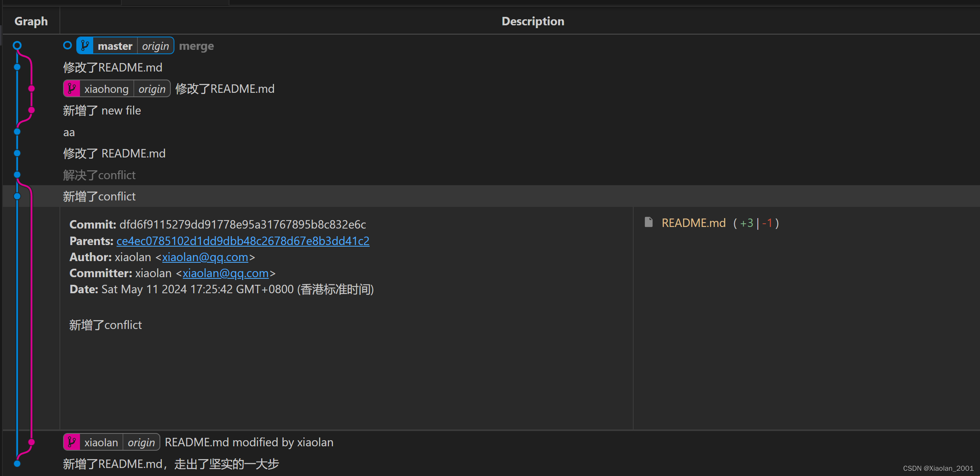Click the blue graph node on selected commit row
980x476 pixels.
pyautogui.click(x=17, y=196)
